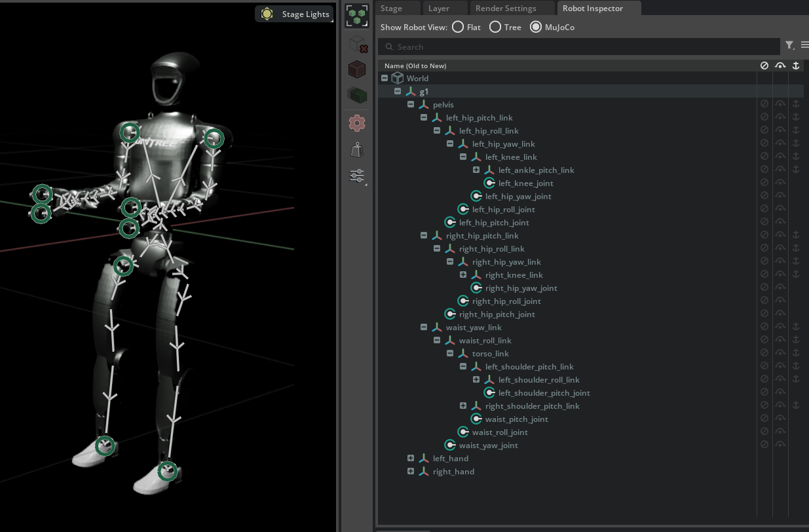Toggle the anchor icon for pelvis row

coord(796,104)
